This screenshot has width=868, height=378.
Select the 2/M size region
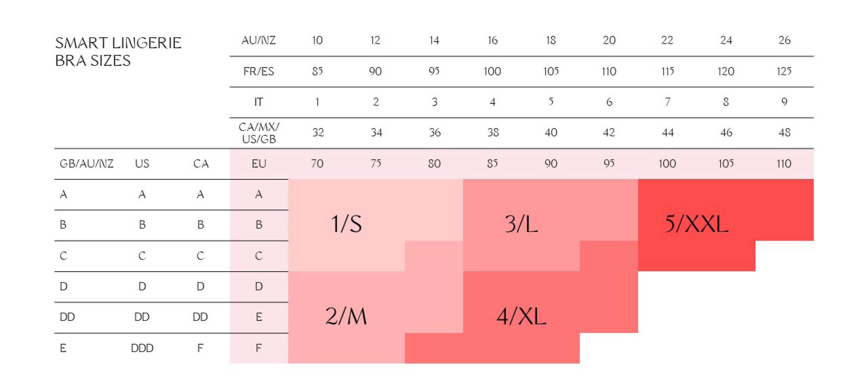(346, 316)
